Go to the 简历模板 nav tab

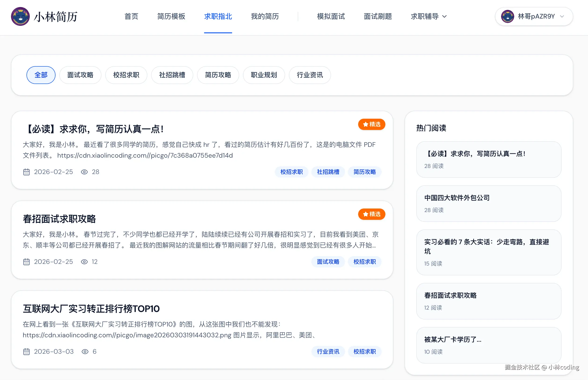pos(171,16)
